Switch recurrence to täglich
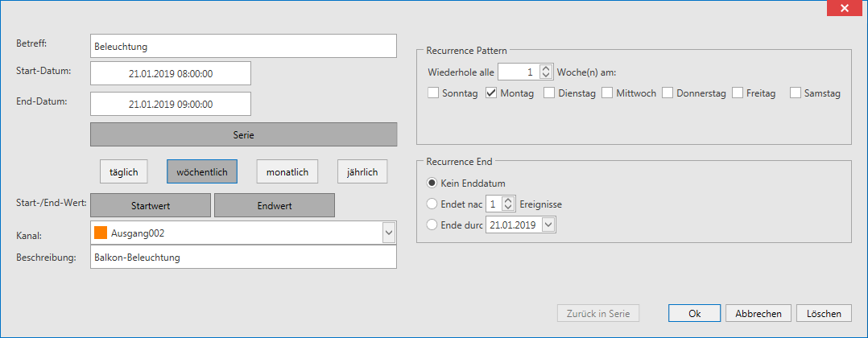 click(x=123, y=172)
